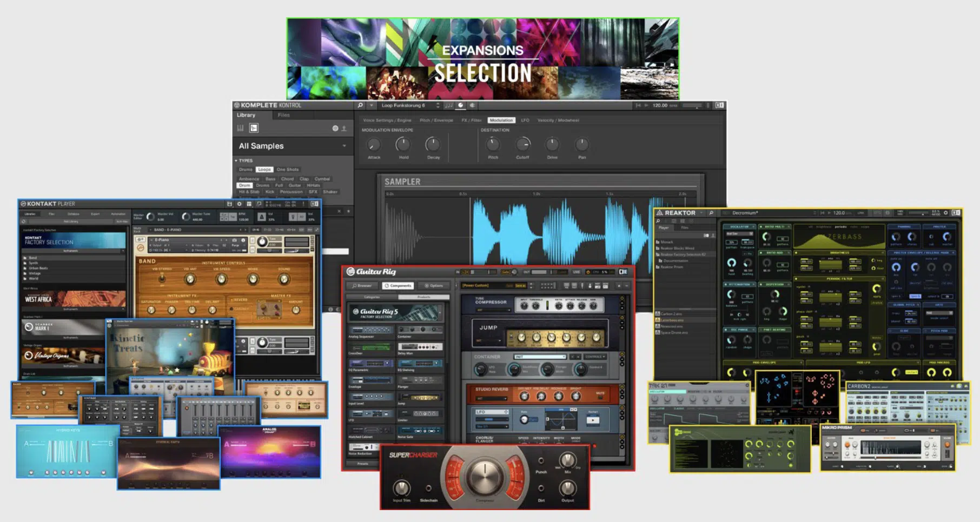
Task: Flip the VIB STEREO switch on Band
Action: [162, 279]
